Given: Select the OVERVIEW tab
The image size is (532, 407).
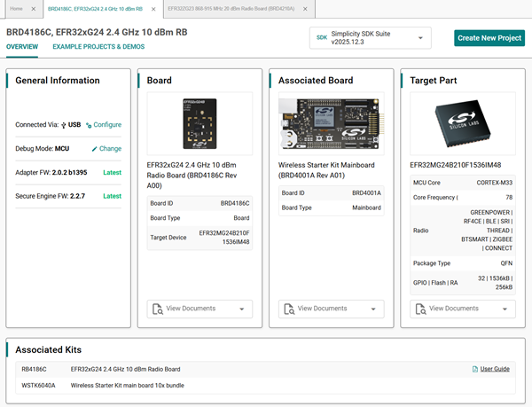Looking at the screenshot, I should 22,47.
